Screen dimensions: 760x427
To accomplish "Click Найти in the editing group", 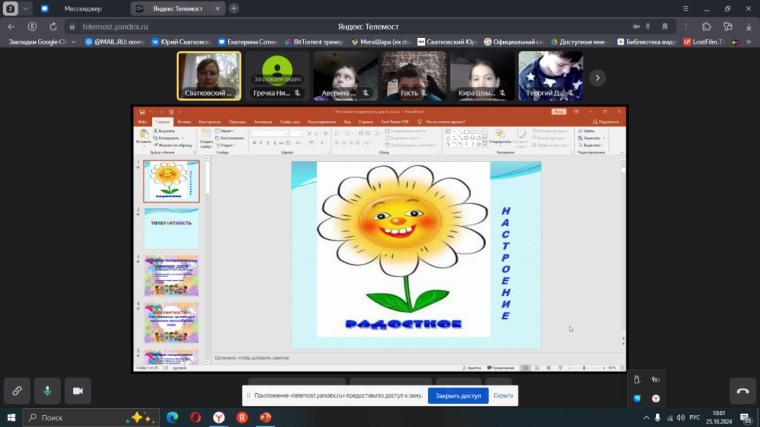I will (x=587, y=131).
